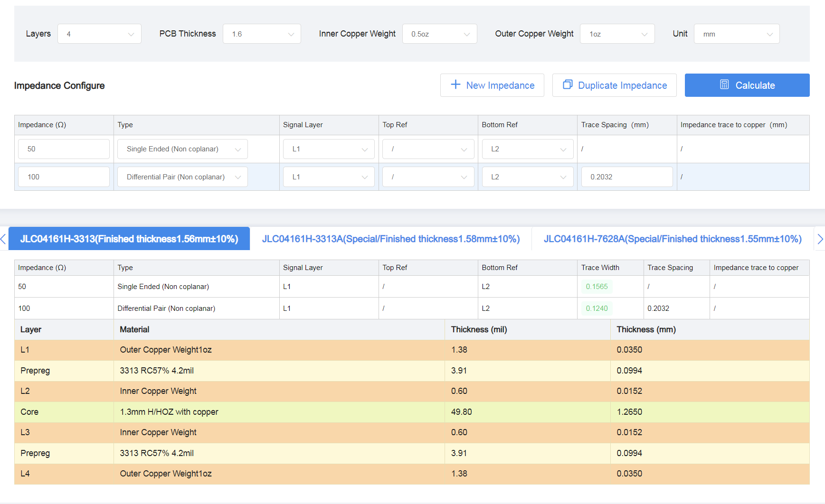
Task: Click the L4 layer row in stackup
Action: tap(412, 474)
